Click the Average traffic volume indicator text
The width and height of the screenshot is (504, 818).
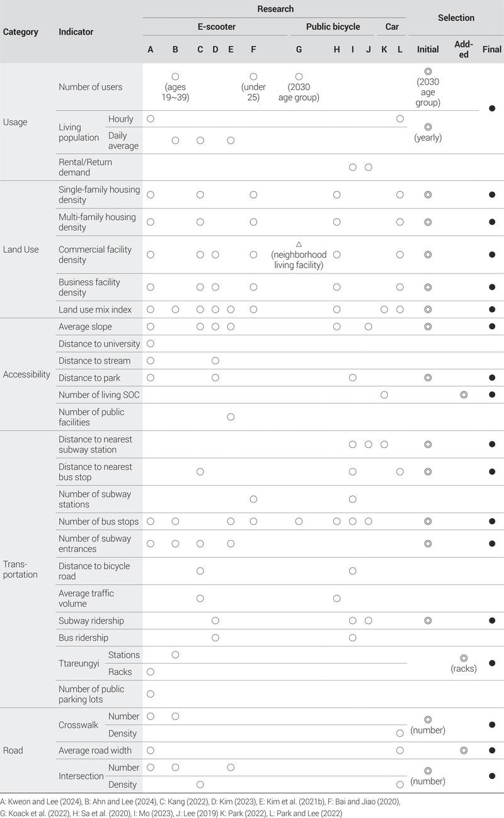pyautogui.click(x=86, y=598)
